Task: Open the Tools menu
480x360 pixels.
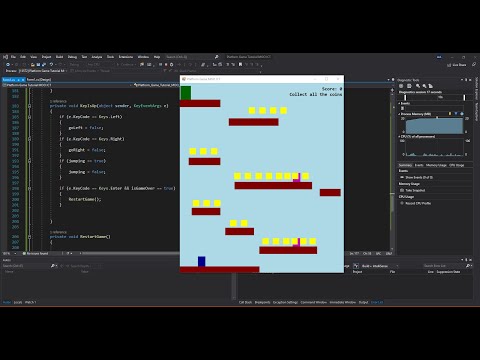Action: [110, 57]
